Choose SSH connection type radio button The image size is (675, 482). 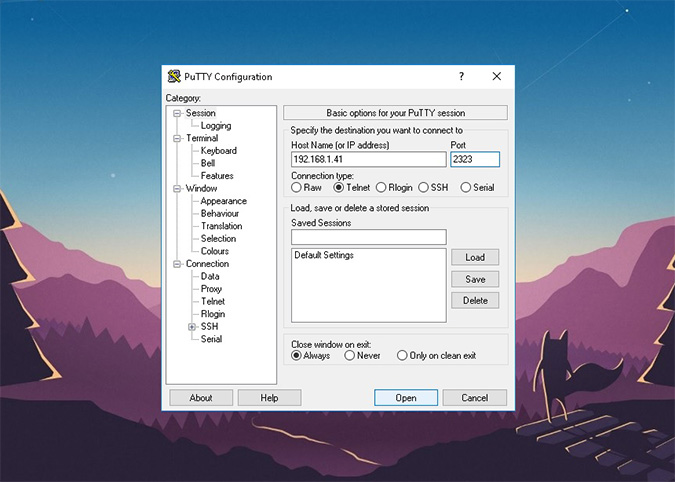click(424, 187)
